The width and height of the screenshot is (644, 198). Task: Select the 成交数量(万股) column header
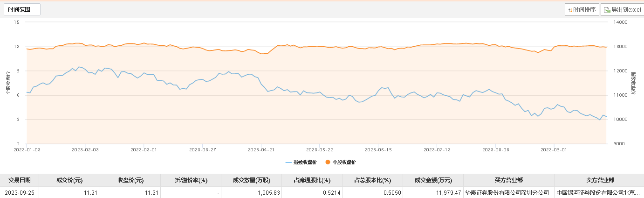coord(251,180)
